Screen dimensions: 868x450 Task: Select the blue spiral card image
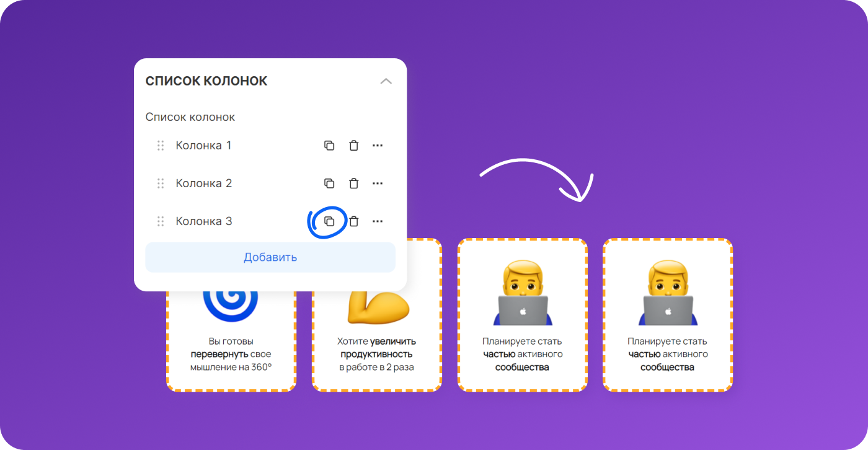point(231,306)
